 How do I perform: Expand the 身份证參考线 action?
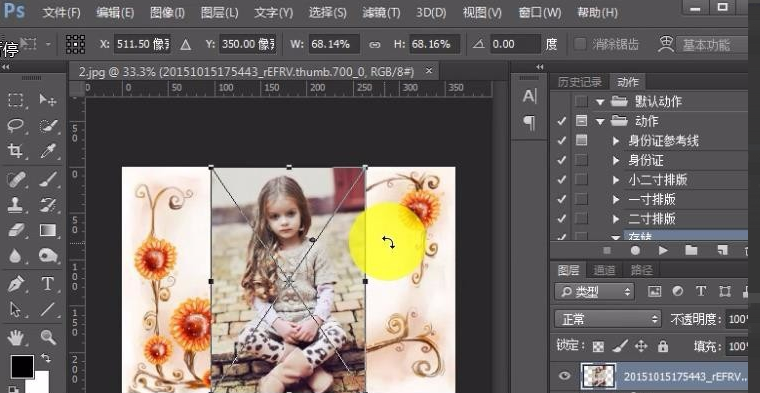(x=616, y=141)
